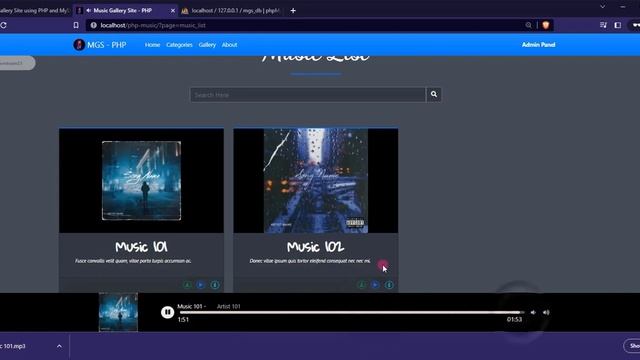View site information icon before localhost URL
Screen dimensions: 640x360
coord(93,25)
